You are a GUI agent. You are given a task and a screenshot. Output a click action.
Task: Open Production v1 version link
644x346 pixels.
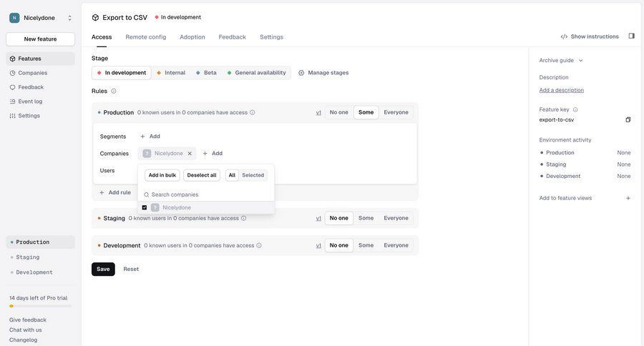pos(318,112)
